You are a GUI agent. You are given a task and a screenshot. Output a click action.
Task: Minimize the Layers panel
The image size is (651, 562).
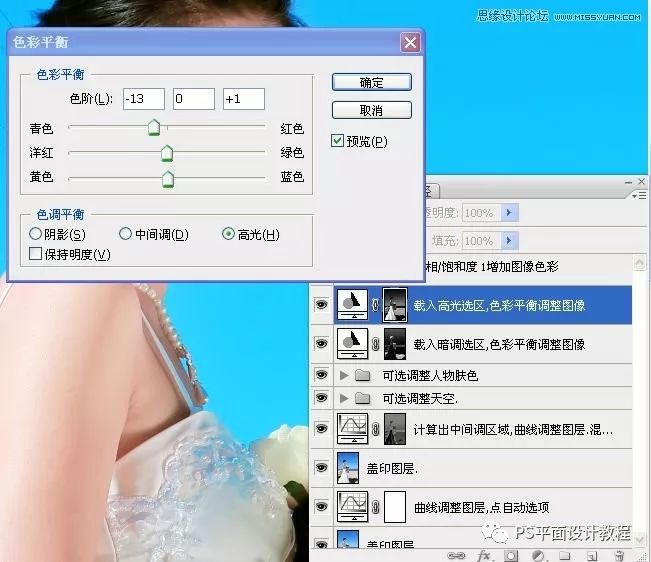[x=629, y=182]
